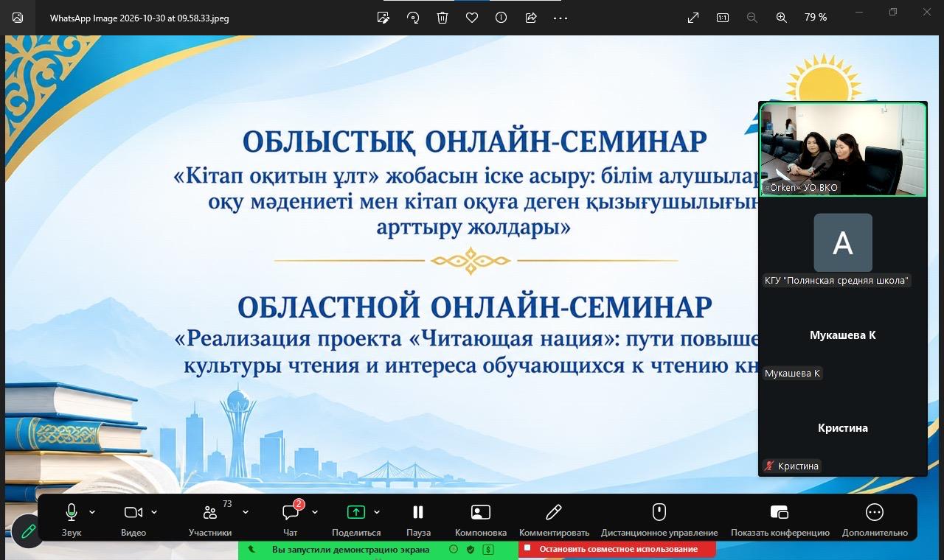Click the КГУ "Полянская средняя школа" name label
Viewport: 944px width, 560px height.
(x=836, y=280)
